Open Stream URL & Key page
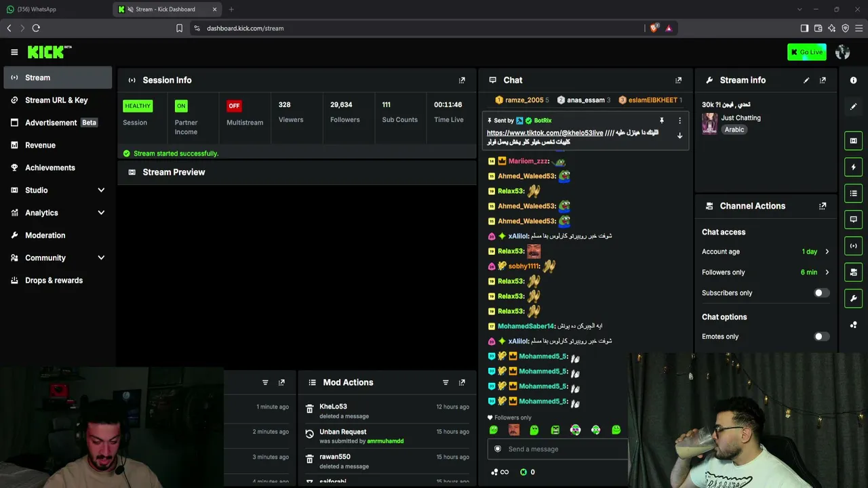The image size is (868, 488). [x=58, y=100]
